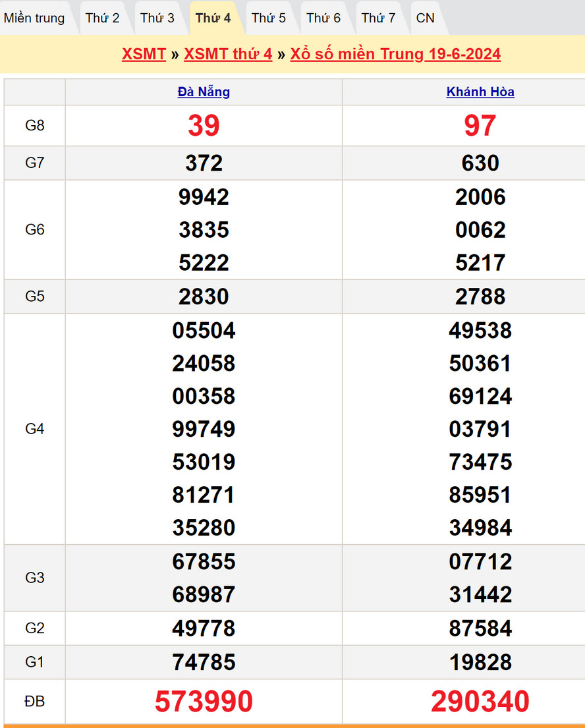Switch to the Thứ 7 tab
Screen dimensions: 585x728
[x=378, y=18]
